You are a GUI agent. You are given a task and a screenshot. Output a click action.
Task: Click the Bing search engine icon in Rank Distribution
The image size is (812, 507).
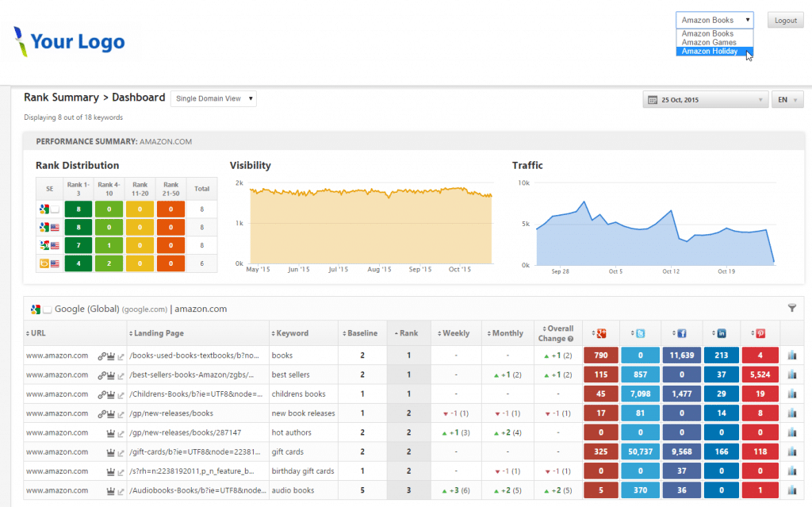coord(44,263)
